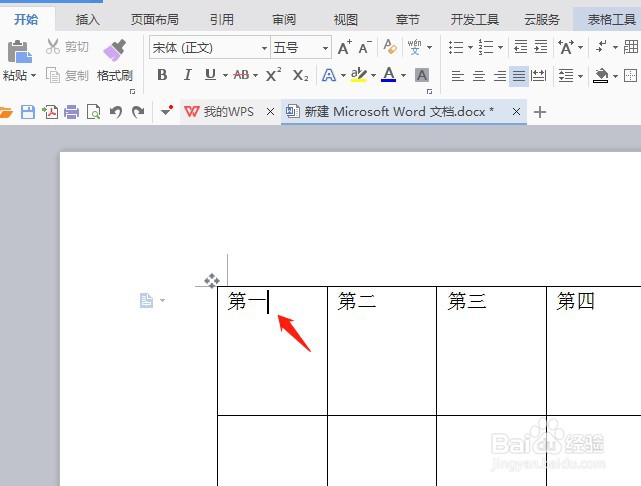The width and height of the screenshot is (641, 486).
Task: Clear formatting with the eraser icon
Action: (390, 47)
